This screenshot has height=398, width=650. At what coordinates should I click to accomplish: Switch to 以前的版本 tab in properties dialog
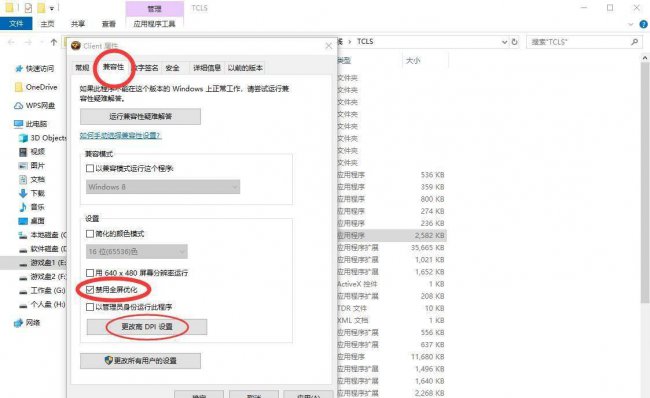click(x=245, y=68)
